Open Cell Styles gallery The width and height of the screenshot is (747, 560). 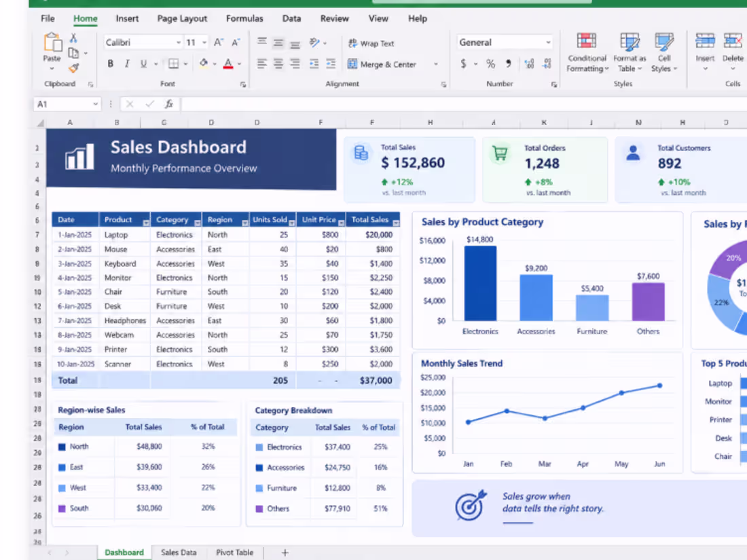[x=664, y=53]
